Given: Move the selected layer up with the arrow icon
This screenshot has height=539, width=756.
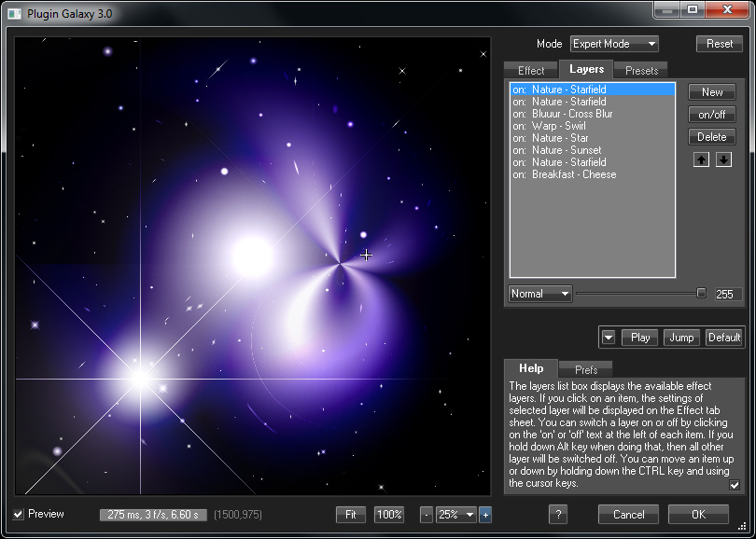Looking at the screenshot, I should point(700,159).
